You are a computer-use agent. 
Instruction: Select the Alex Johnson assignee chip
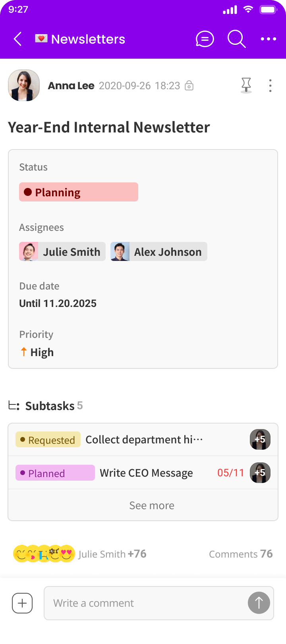(x=158, y=251)
